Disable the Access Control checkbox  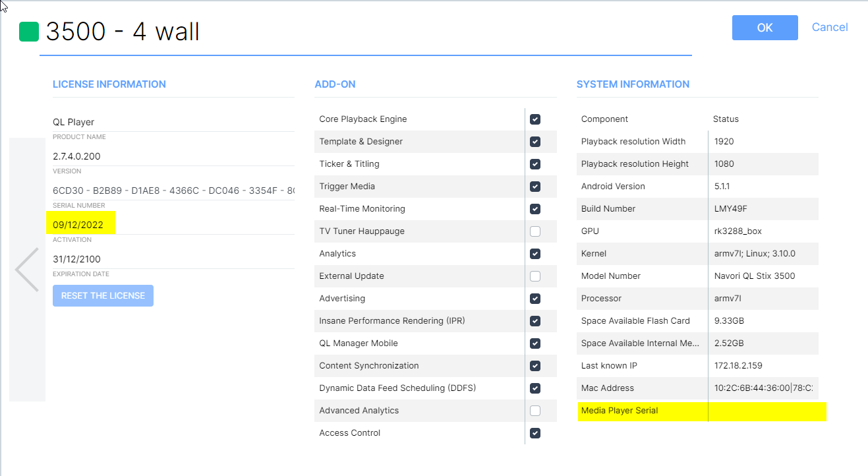click(535, 433)
